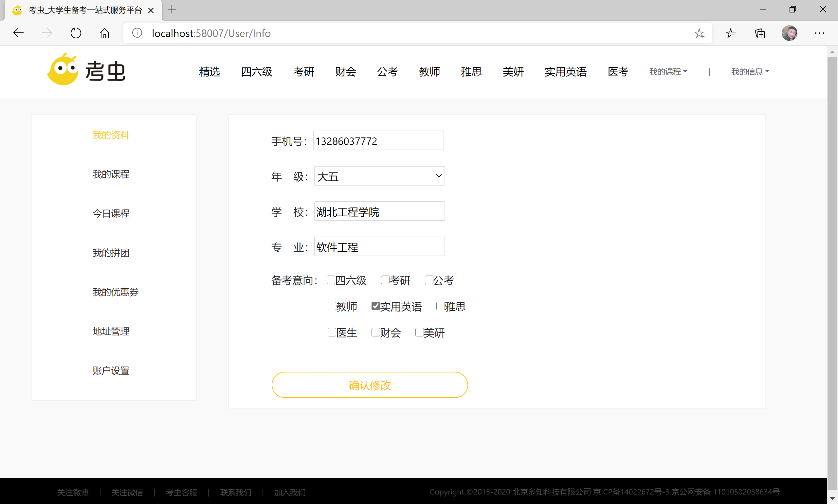Image resolution: width=838 pixels, height=504 pixels.
Task: Click the 考虫客服 footer link
Action: 181,492
